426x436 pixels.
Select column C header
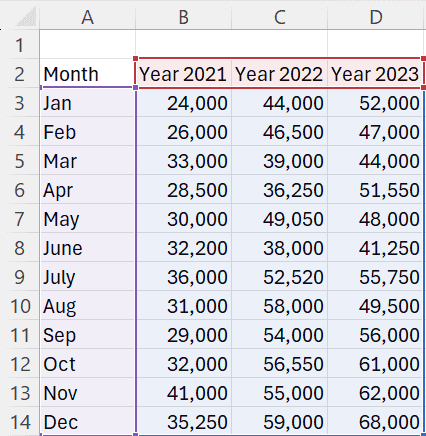(279, 17)
